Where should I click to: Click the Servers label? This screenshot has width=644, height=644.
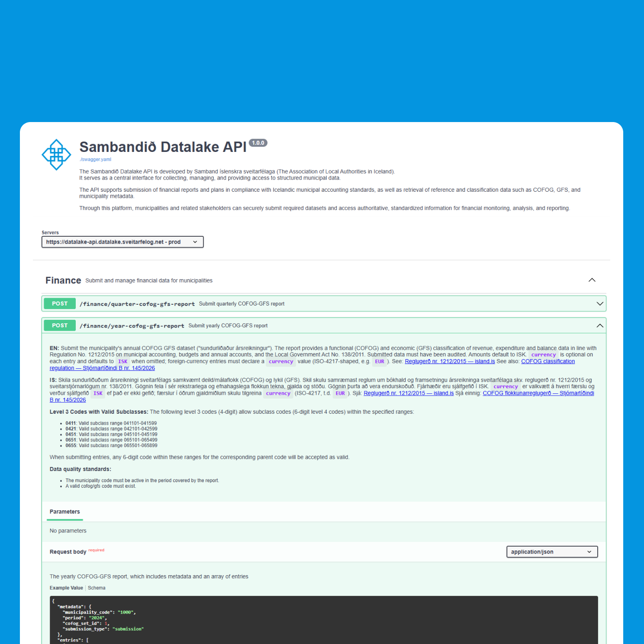[50, 232]
